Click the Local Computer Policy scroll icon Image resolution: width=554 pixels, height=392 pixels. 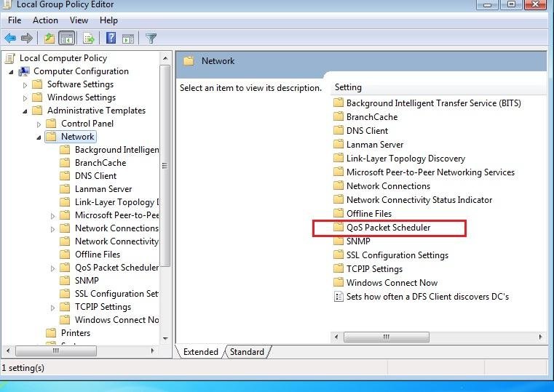(10, 58)
